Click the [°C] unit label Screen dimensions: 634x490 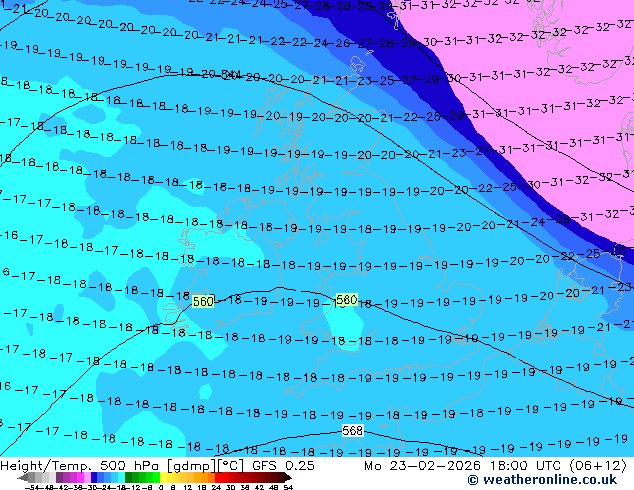(x=231, y=466)
